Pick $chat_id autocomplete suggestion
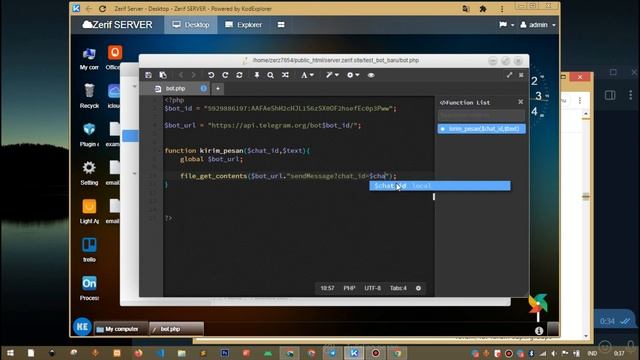Screen dimensions: 640x360 [x=440, y=186]
